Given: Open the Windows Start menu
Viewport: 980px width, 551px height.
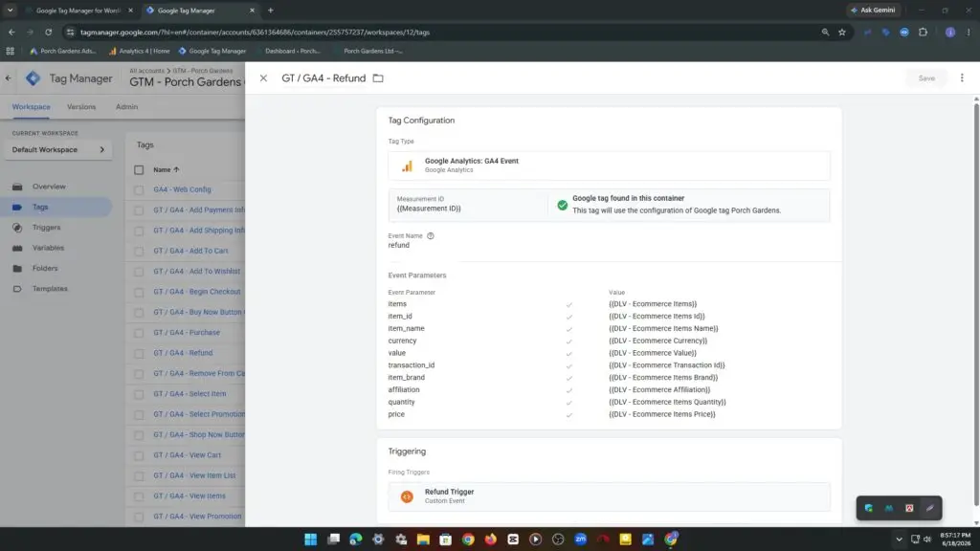Looking at the screenshot, I should tap(311, 540).
